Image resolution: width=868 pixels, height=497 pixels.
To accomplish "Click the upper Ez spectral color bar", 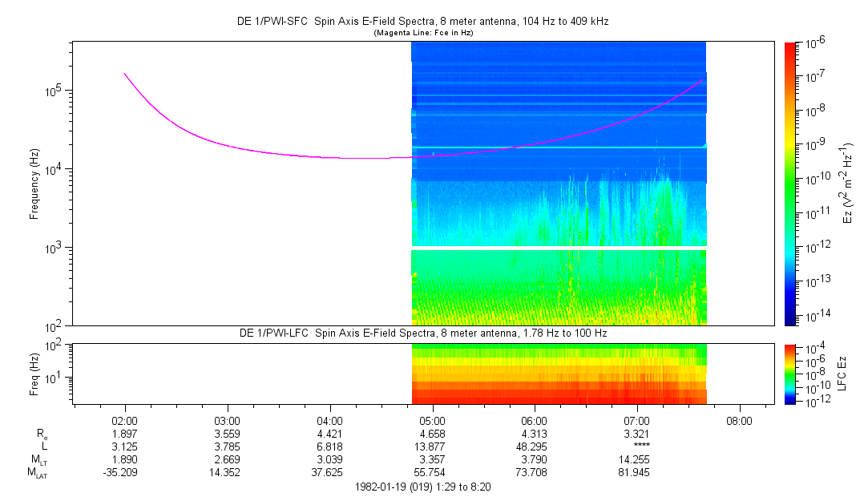I will (x=790, y=183).
